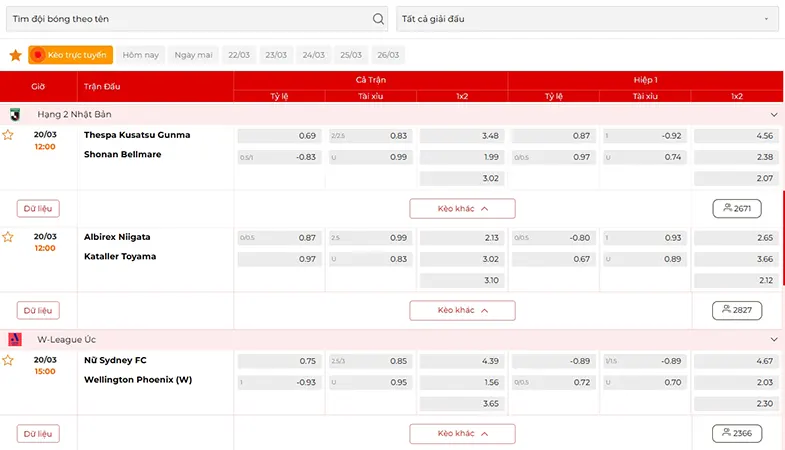This screenshot has height=450, width=785.
Task: Select first-half 1x2 odds 4.67
Action: [736, 361]
